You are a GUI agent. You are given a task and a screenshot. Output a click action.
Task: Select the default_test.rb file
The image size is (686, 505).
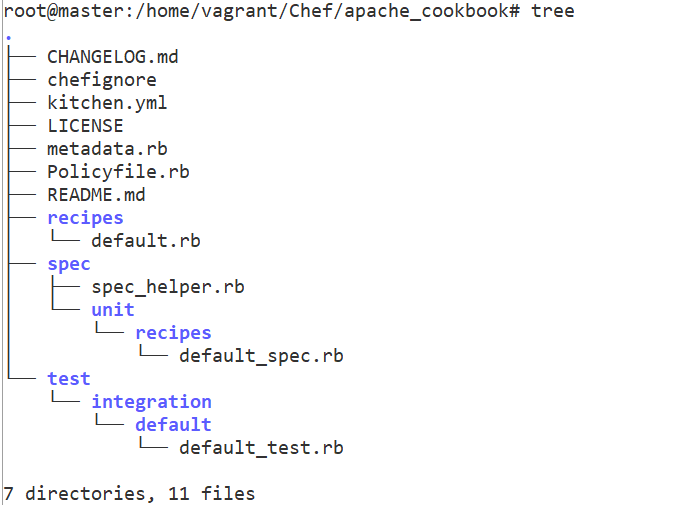[x=261, y=448]
